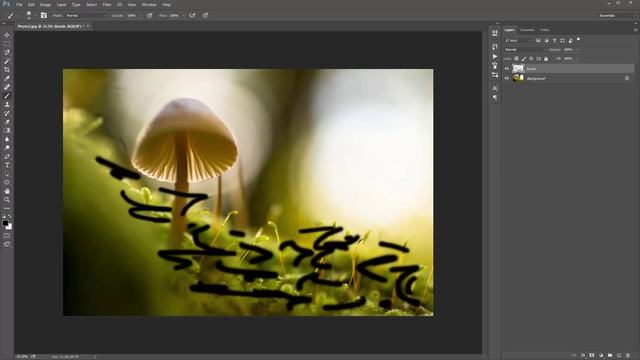This screenshot has width=640, height=360.
Task: Filter layers by adjustment layers
Action: [546, 40]
